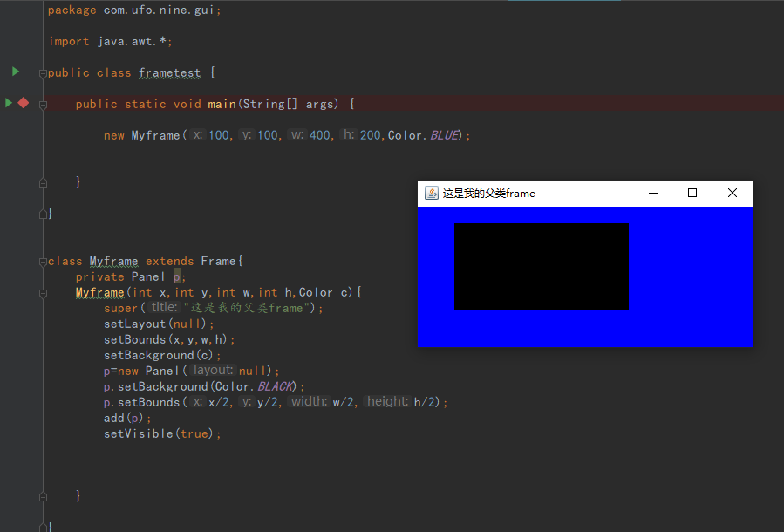Collapse the main method fold marker
Viewport: 784px width, 532px height.
pyautogui.click(x=43, y=105)
